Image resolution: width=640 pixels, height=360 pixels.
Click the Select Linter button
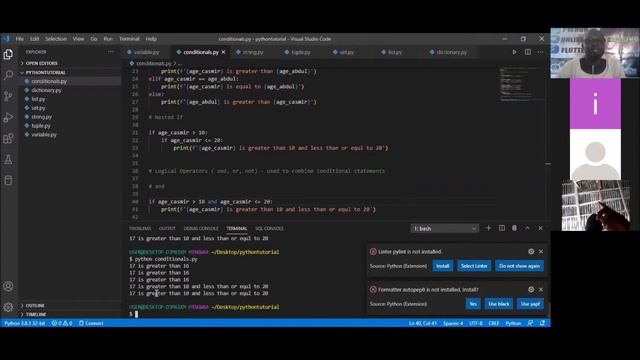click(x=474, y=266)
